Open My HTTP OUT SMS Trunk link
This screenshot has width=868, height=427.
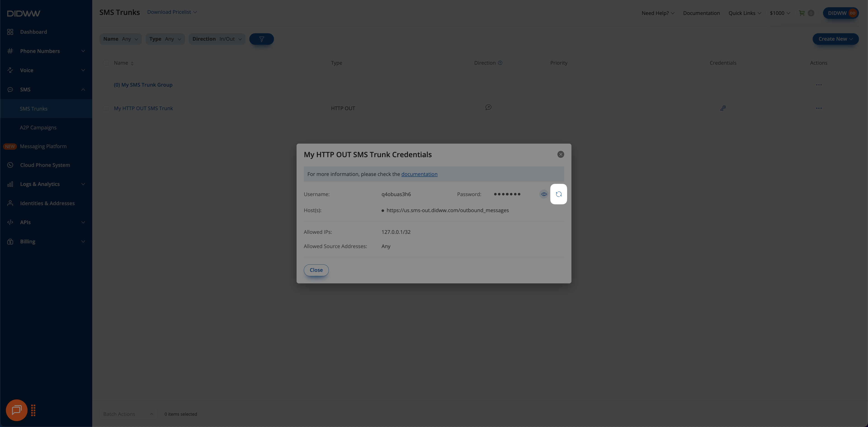coord(143,108)
